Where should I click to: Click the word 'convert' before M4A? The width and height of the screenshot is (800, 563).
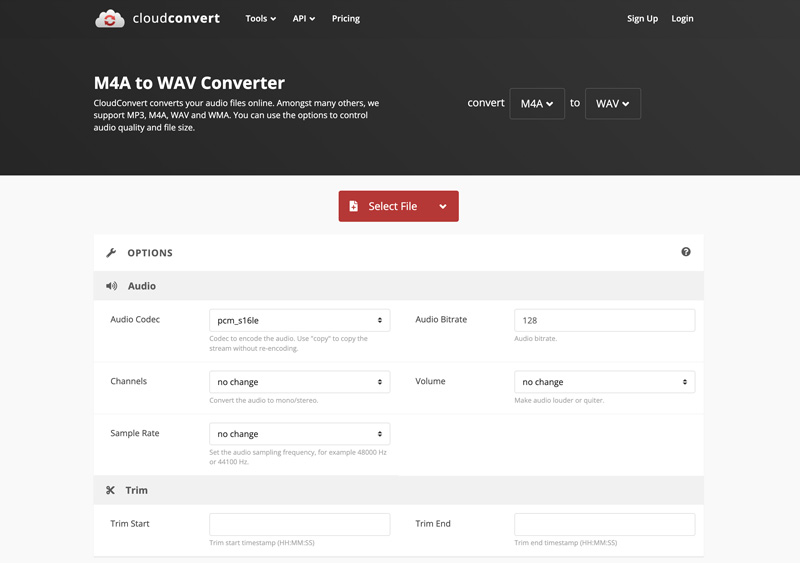tap(486, 103)
